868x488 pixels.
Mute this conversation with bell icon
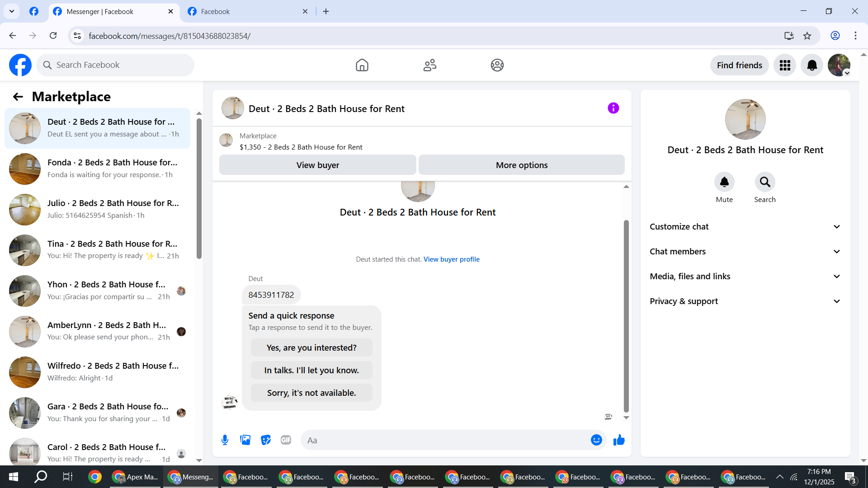pos(724,182)
